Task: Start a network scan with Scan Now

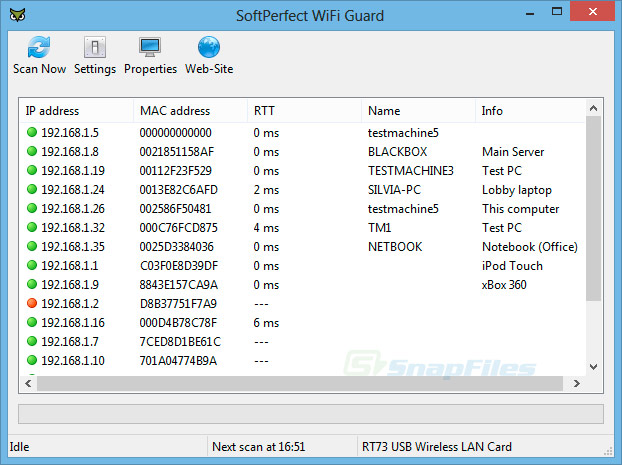Action: point(39,55)
